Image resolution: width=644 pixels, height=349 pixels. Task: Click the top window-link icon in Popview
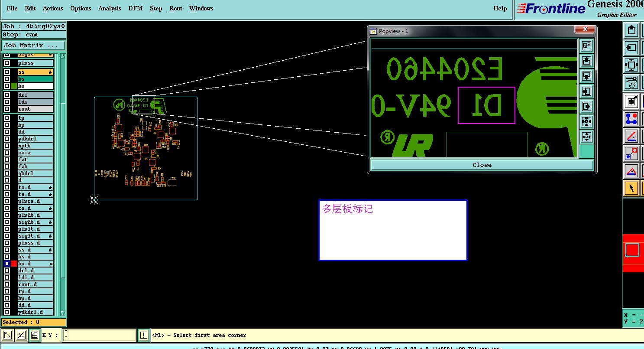coord(587,46)
